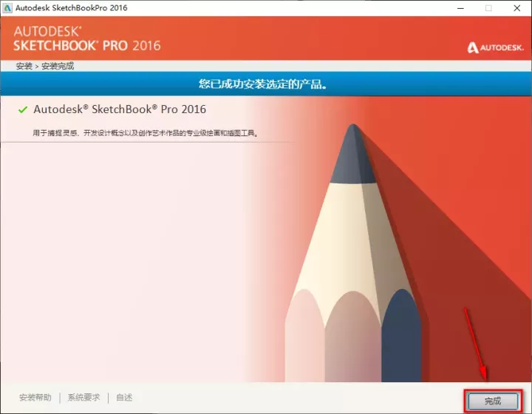Click the 完成 finish button
Screen dimensions: 532x414
coord(493,401)
